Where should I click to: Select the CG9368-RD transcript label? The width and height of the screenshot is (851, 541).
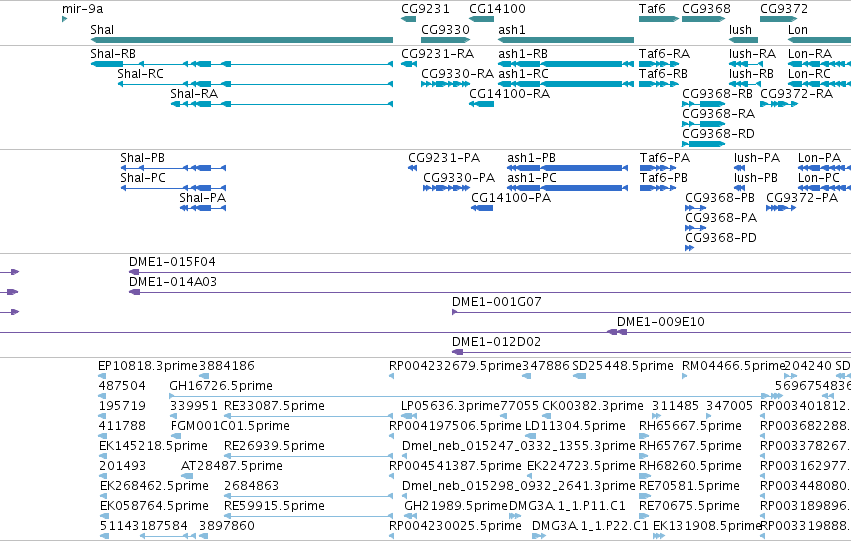point(718,134)
